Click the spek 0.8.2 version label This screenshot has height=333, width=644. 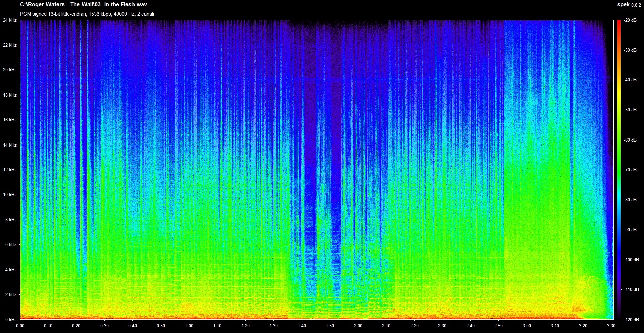point(629,5)
